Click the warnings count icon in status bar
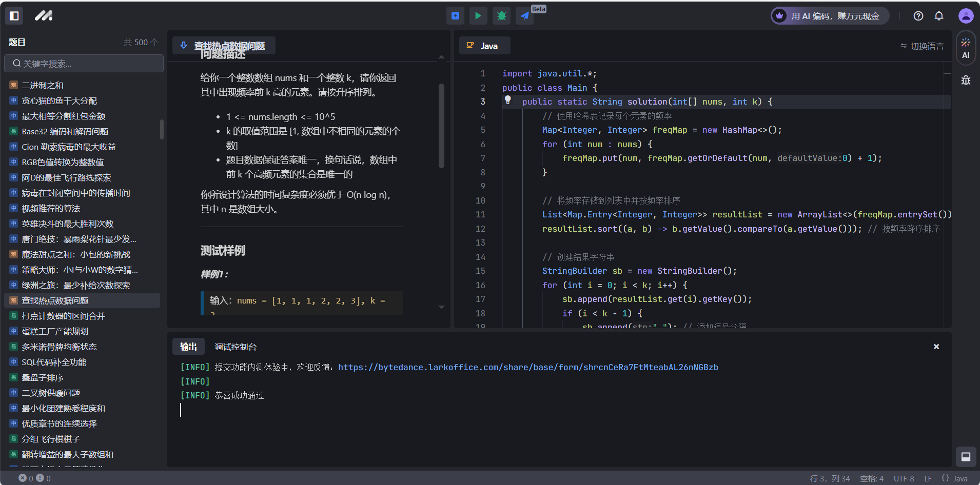Viewport: 980px width, 485px height. pyautogui.click(x=40, y=478)
